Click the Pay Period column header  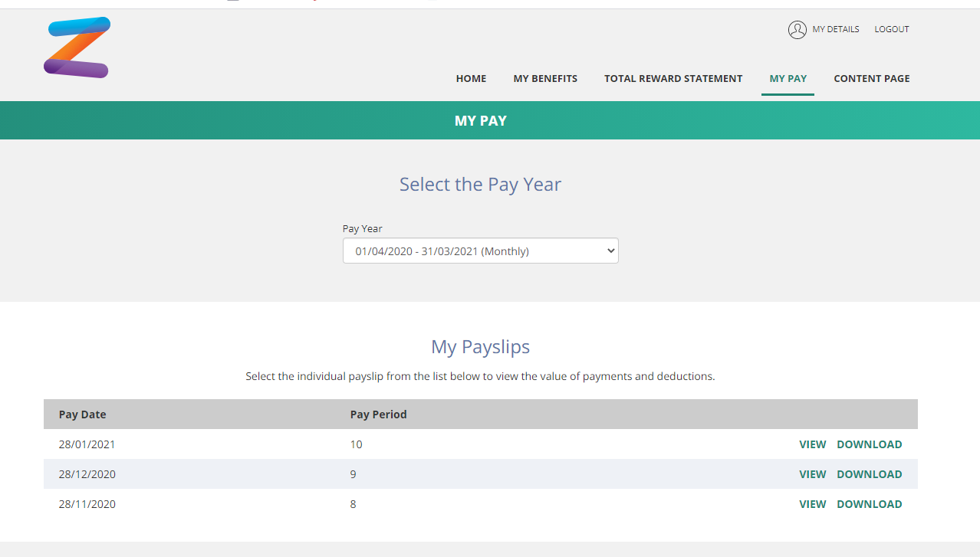coord(378,414)
